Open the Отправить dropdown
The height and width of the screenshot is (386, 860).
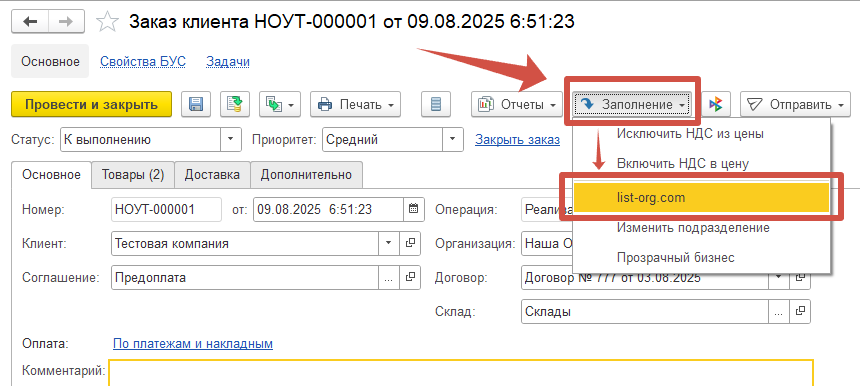pos(795,104)
